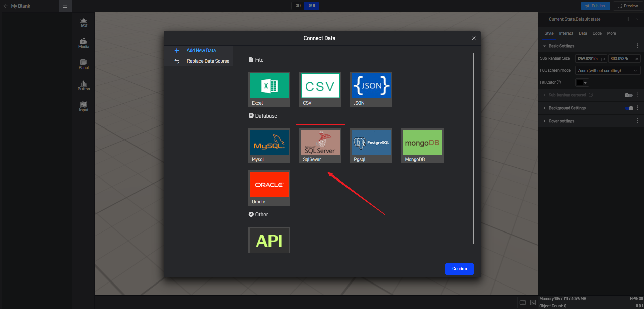Open Sub-kanban carousel options menu

[x=638, y=95]
